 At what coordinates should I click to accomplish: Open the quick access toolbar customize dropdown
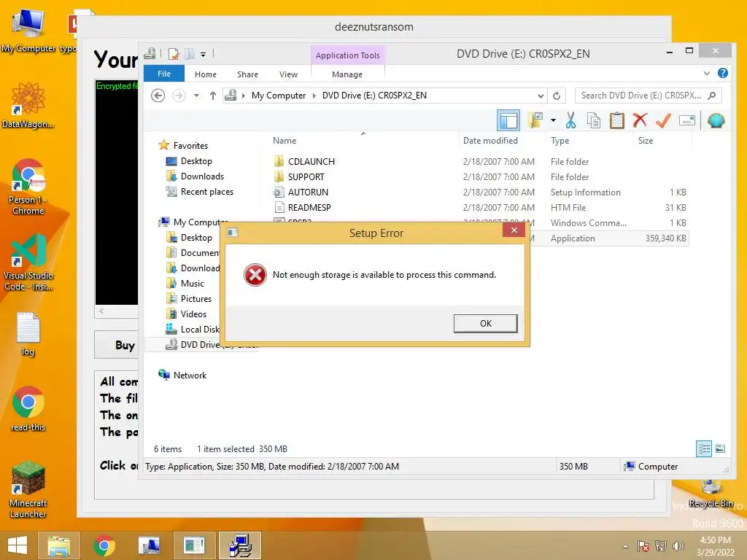tap(203, 54)
